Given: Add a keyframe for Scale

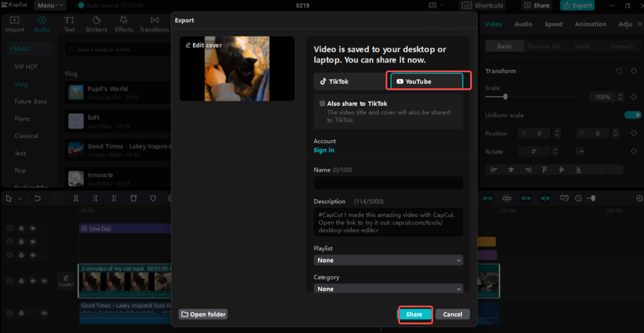Looking at the screenshot, I should [x=634, y=97].
